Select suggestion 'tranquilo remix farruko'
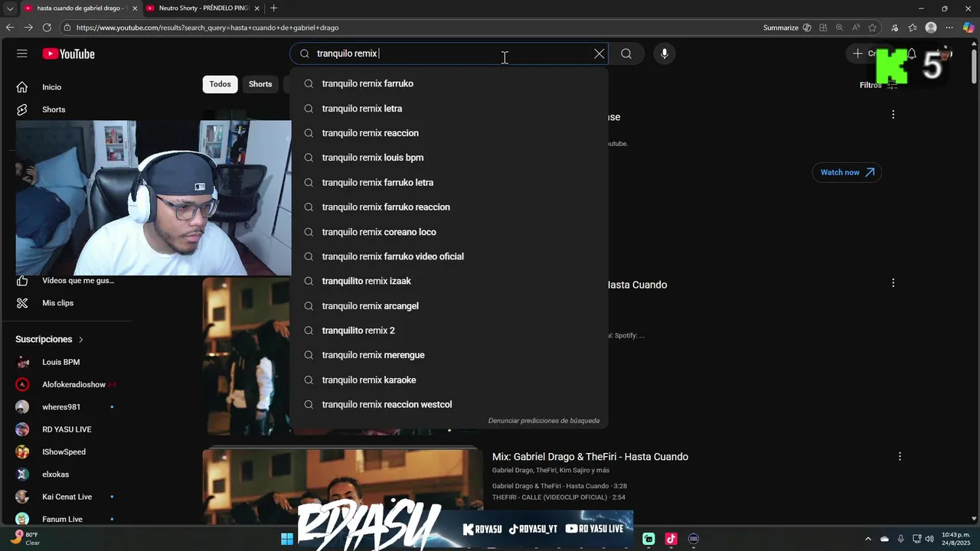This screenshot has width=980, height=551. pyautogui.click(x=449, y=83)
